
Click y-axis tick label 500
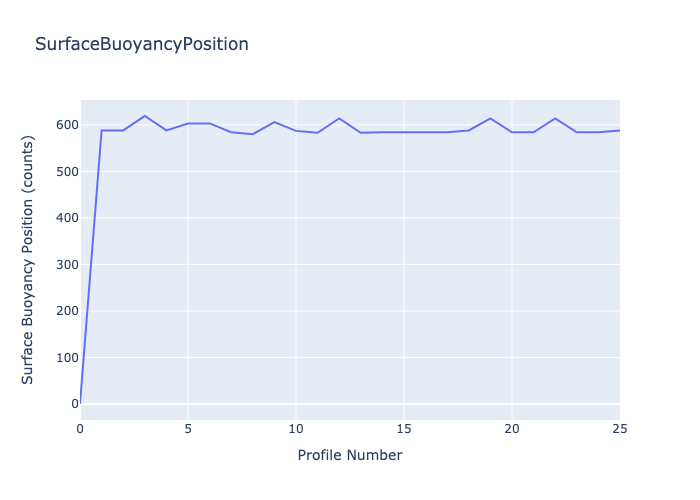coord(67,171)
